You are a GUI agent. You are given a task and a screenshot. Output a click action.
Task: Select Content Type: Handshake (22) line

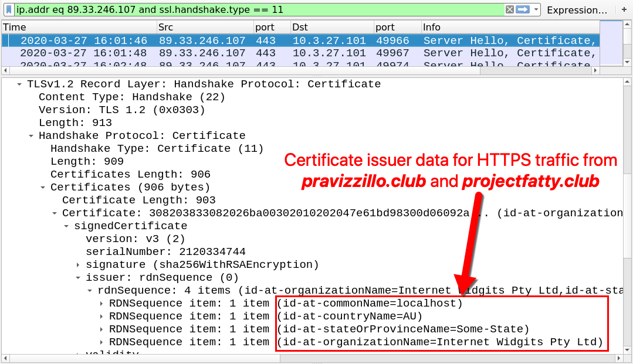point(132,97)
